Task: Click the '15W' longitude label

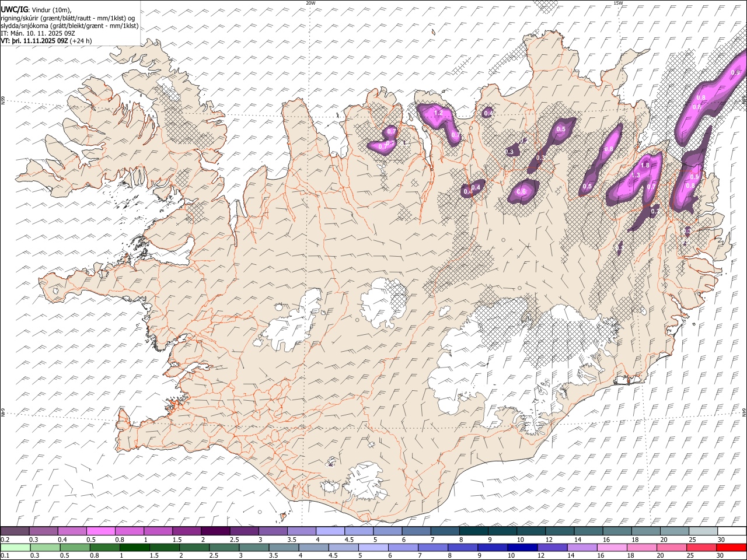Action: tap(618, 3)
